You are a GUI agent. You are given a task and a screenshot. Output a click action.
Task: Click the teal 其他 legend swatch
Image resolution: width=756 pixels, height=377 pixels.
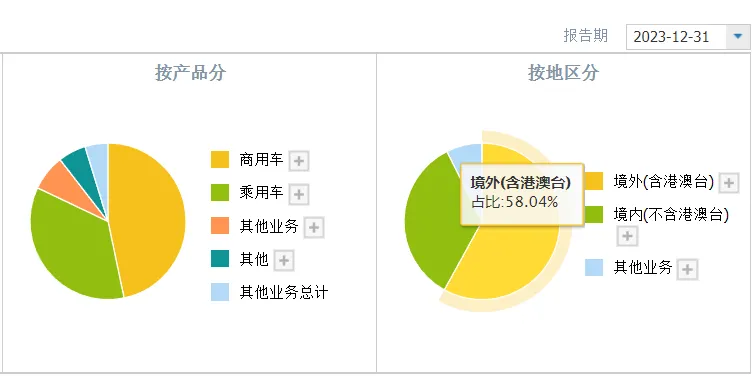[x=220, y=259]
